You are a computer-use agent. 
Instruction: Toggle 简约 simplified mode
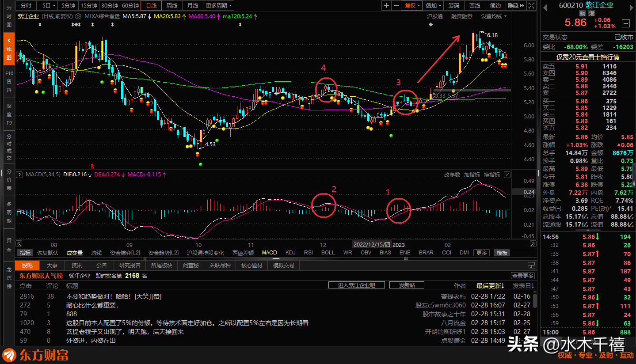(495, 6)
